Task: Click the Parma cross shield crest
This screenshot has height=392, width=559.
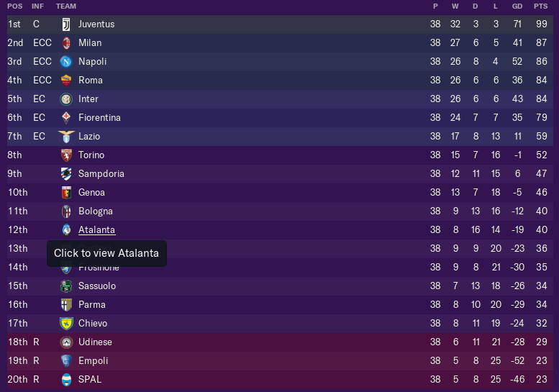Action: pyautogui.click(x=66, y=305)
